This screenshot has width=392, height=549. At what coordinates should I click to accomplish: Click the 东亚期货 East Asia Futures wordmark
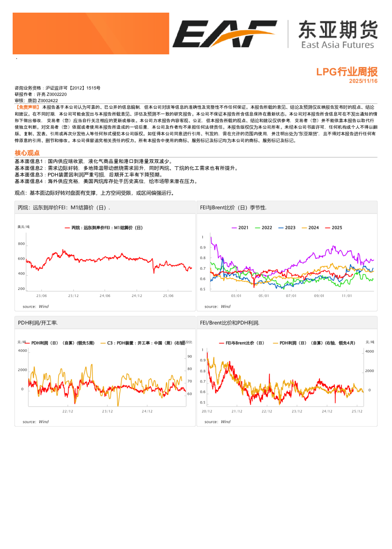pos(338,35)
